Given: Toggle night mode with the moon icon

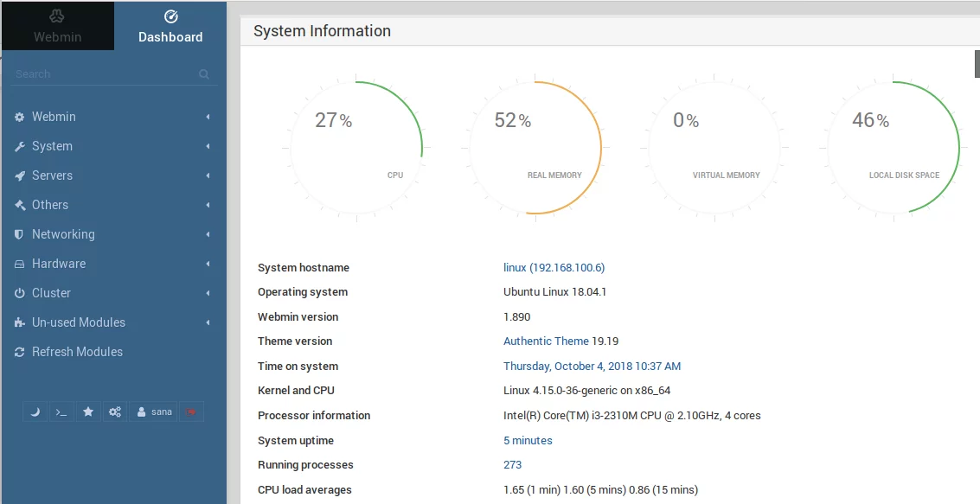Looking at the screenshot, I should click(35, 412).
